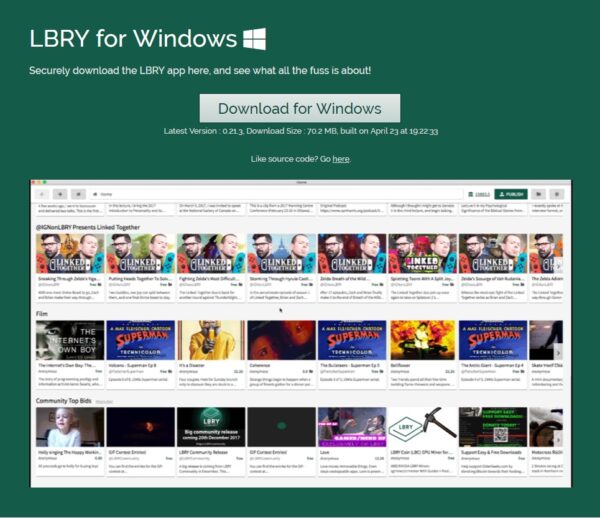Screen dimensions: 600x518
Task: Open 'Support Easy & Free Downloads' thumbnail
Action: point(493,427)
